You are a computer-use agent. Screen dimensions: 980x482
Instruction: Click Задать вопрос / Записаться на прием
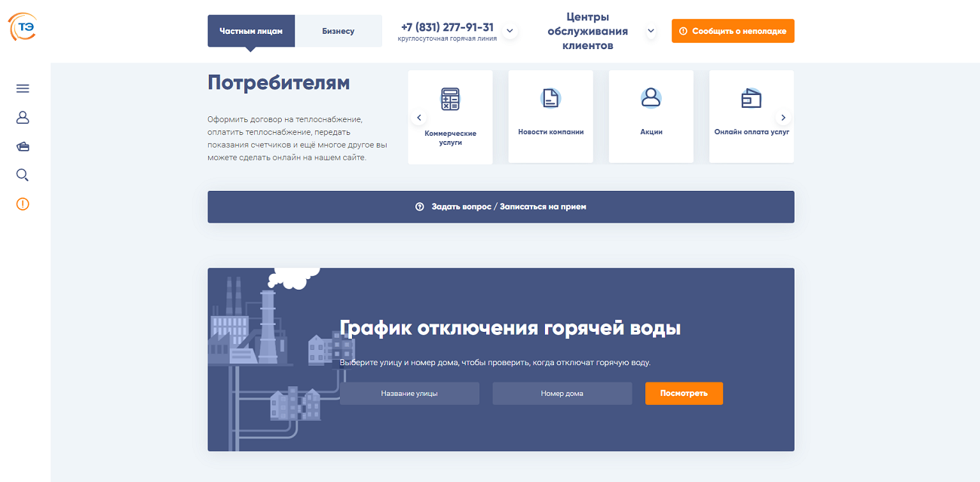tap(501, 207)
